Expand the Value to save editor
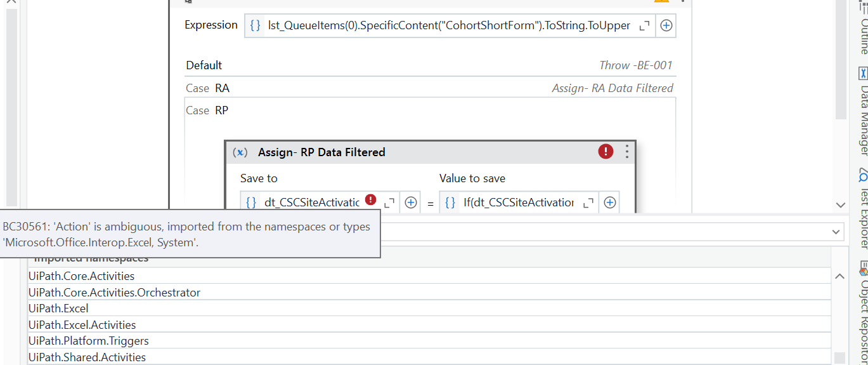This screenshot has width=868, height=365. (x=588, y=202)
